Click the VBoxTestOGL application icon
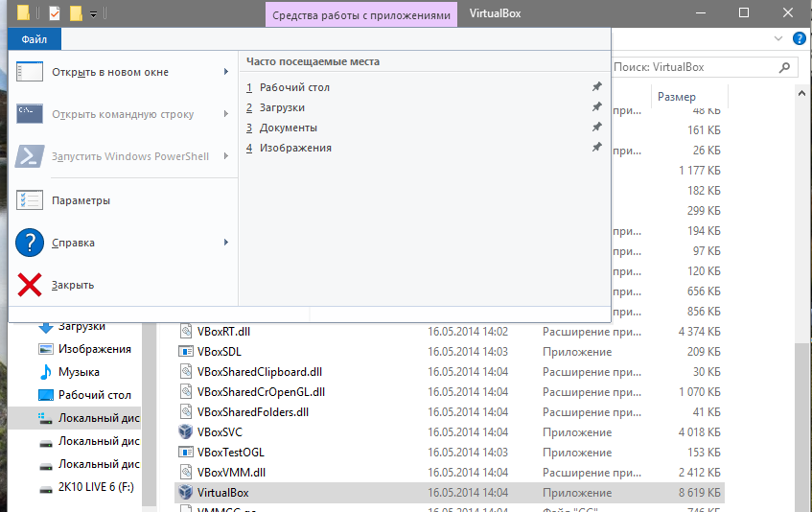 185,453
